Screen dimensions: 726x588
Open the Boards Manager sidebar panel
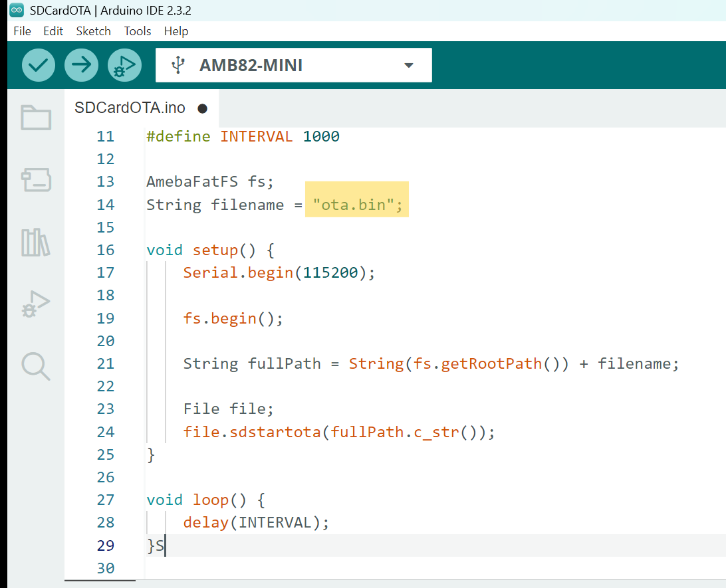(x=36, y=180)
